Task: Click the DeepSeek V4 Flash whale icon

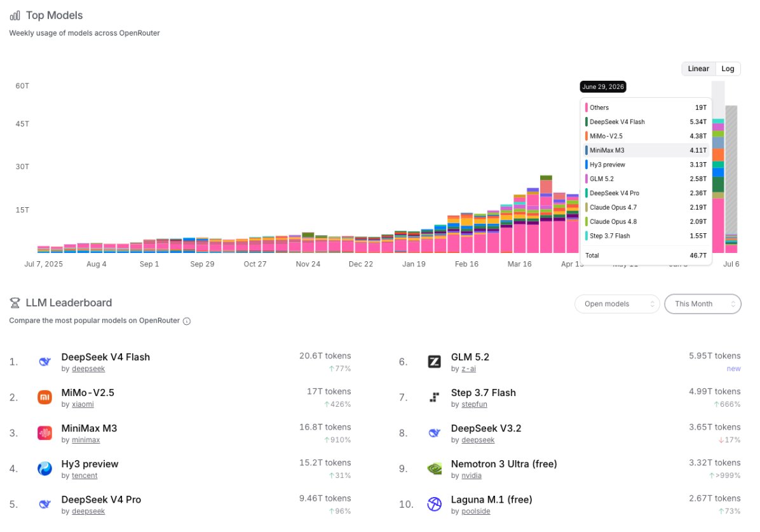Action: 44,362
